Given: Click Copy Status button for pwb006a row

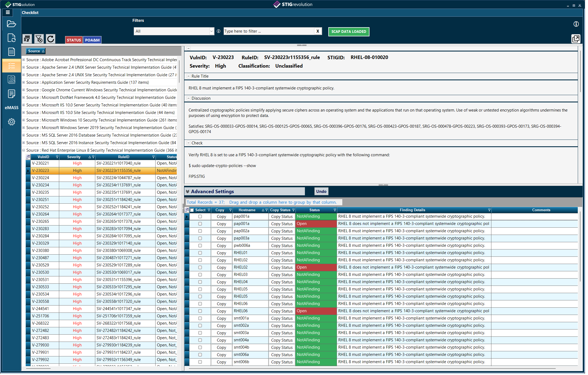Looking at the screenshot, I should [x=282, y=246].
